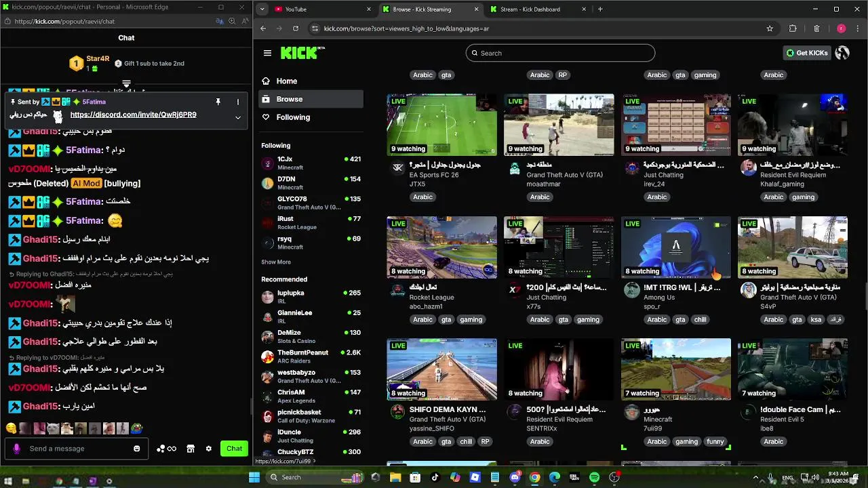This screenshot has width=868, height=488.
Task: Unpin the pinned message with pin icon
Action: 218,102
